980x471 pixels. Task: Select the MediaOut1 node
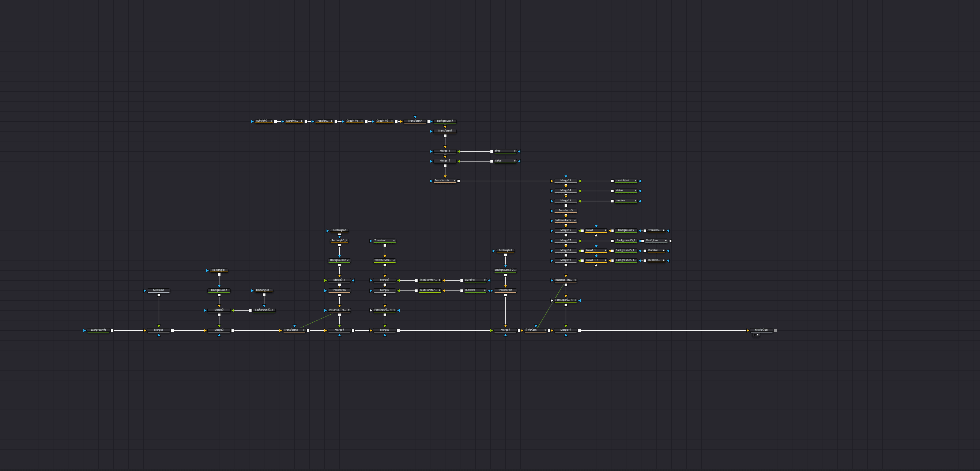[761, 330]
